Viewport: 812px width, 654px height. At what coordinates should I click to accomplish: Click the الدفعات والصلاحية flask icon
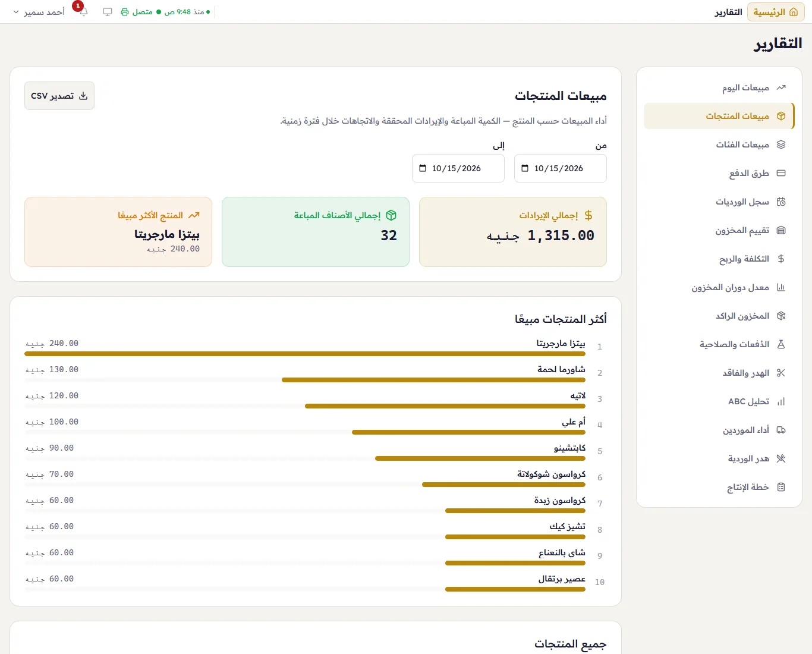tap(781, 344)
